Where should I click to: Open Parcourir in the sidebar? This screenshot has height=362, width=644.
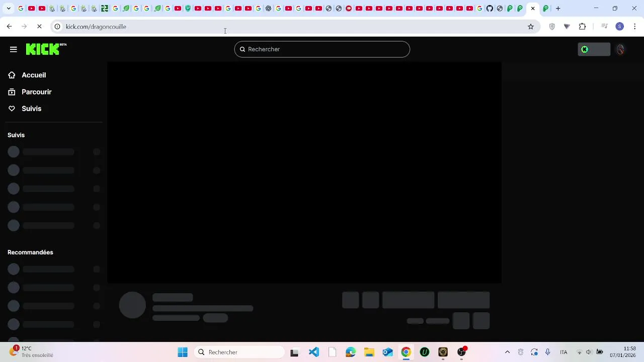pos(37,92)
